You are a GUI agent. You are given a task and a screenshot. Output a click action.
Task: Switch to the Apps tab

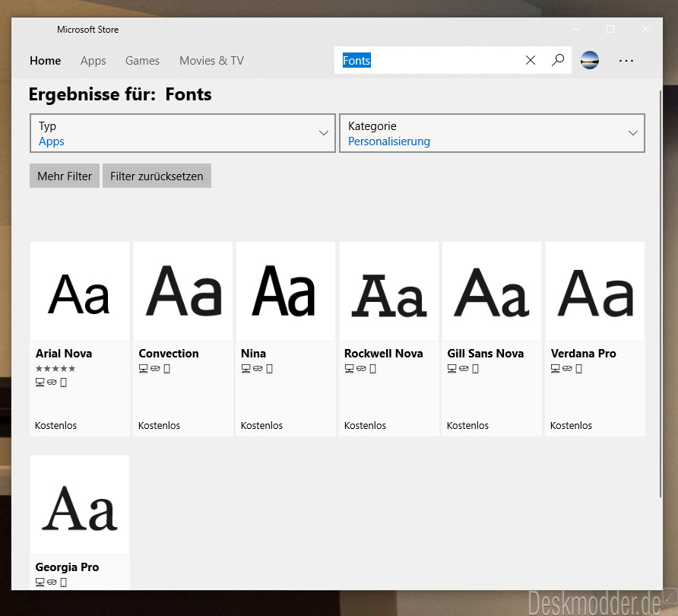[x=93, y=61]
